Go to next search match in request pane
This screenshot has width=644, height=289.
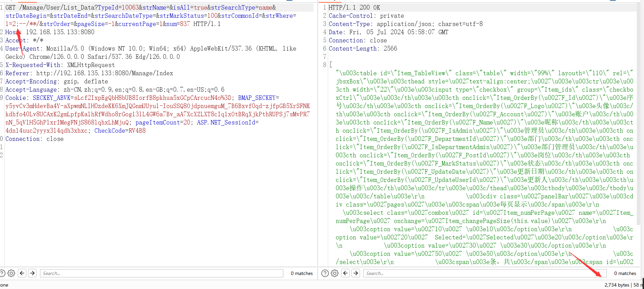point(33,273)
